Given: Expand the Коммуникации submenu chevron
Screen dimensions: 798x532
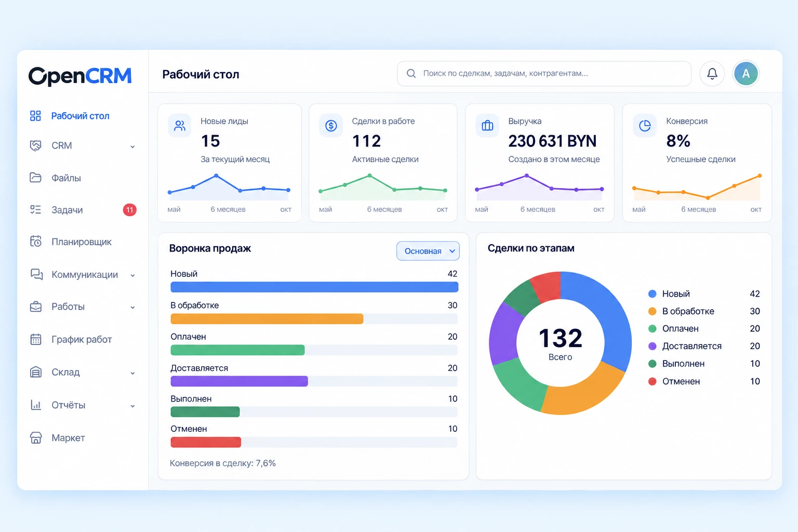Looking at the screenshot, I should pyautogui.click(x=132, y=275).
